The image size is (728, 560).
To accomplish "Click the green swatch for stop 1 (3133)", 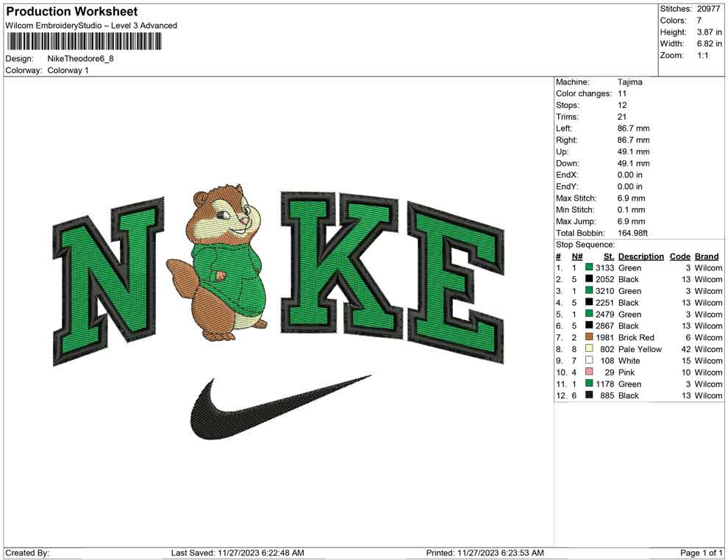I will (x=589, y=268).
